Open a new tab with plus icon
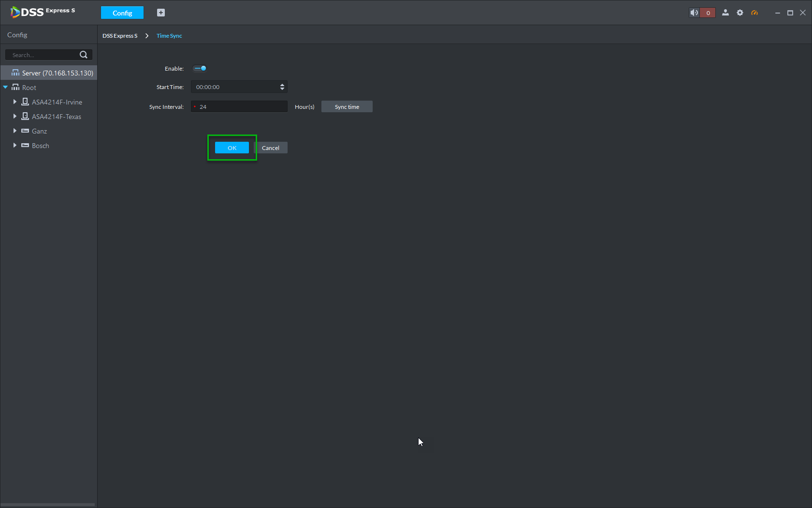Viewport: 812px width, 508px height. pos(161,13)
